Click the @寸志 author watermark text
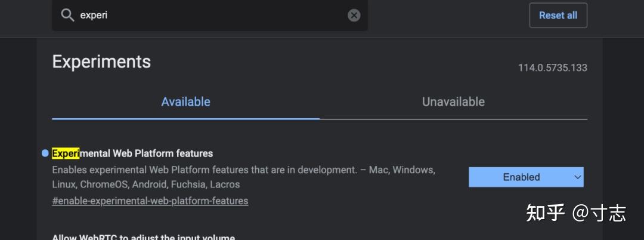 point(599,213)
